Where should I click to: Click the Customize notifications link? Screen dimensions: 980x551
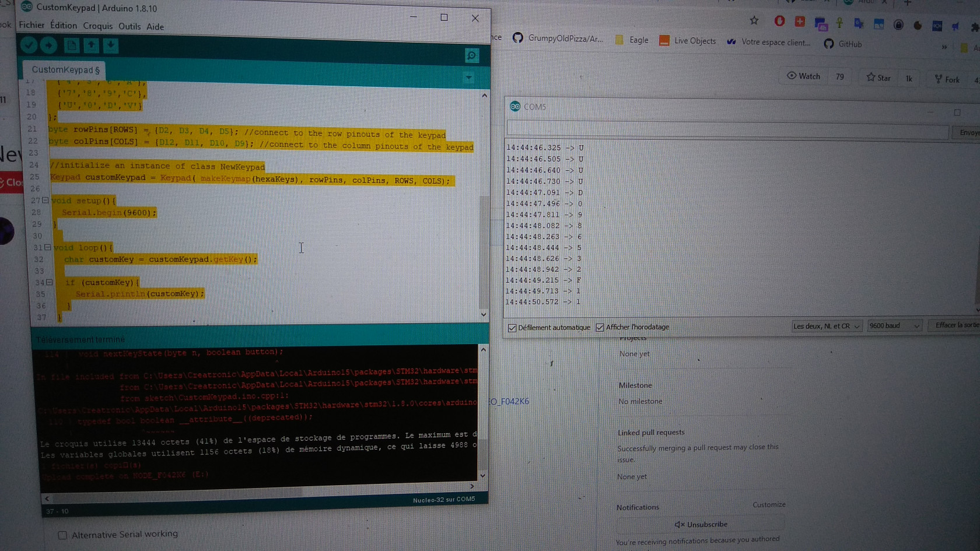point(769,504)
